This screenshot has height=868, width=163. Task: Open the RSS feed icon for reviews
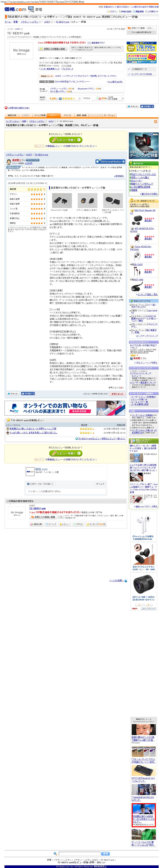tap(156, 121)
